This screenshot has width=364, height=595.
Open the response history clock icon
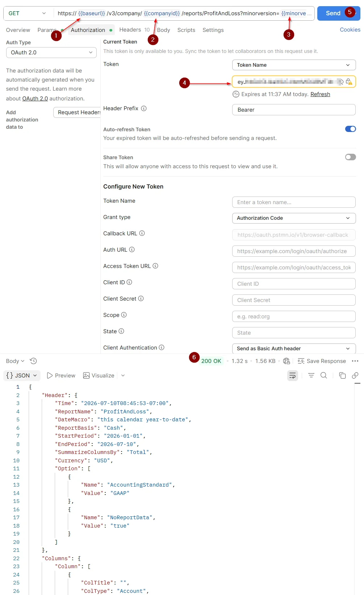click(33, 361)
